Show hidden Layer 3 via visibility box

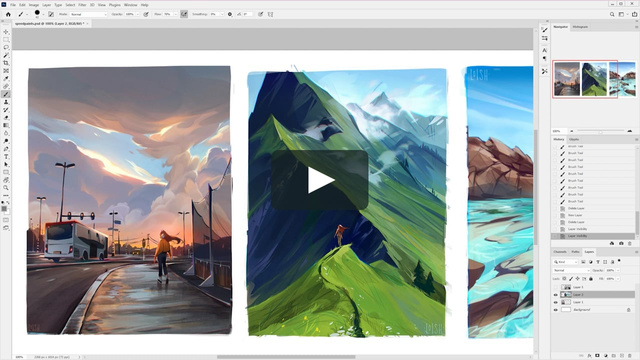555,287
